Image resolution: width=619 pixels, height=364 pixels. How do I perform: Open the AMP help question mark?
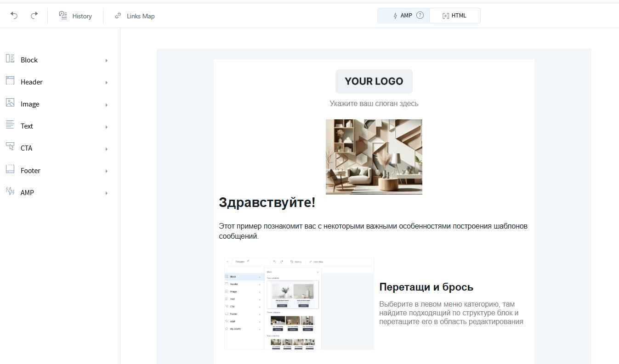(x=420, y=16)
